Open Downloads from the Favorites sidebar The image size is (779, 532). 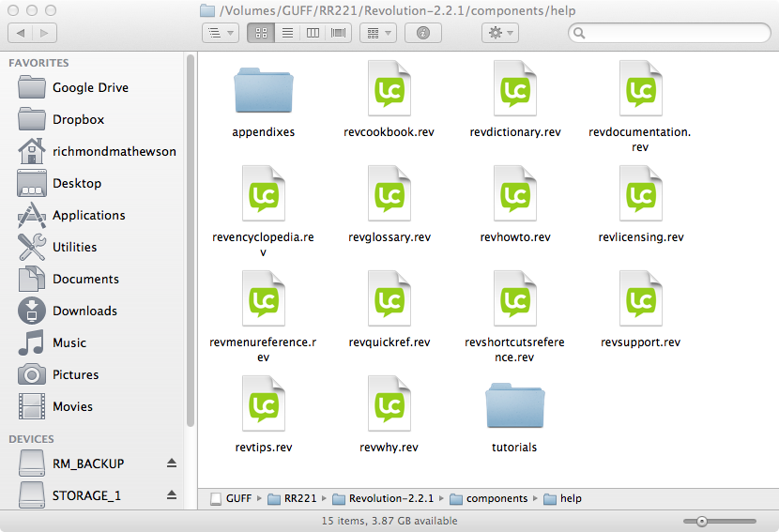pos(84,311)
